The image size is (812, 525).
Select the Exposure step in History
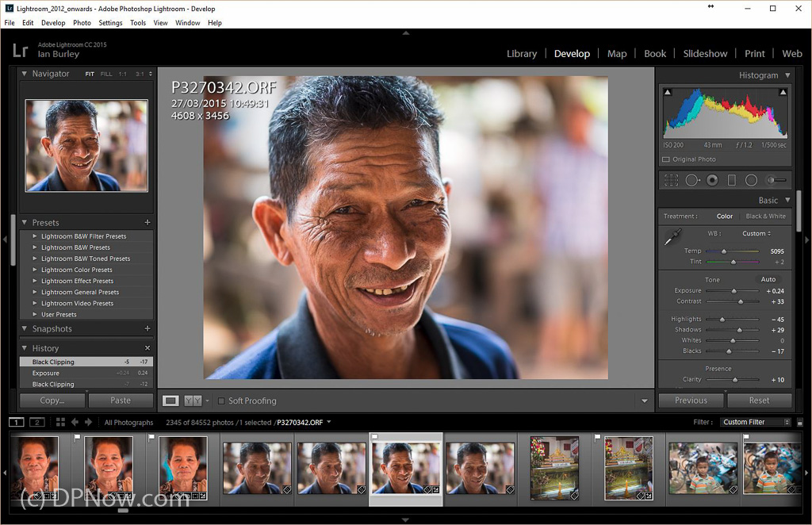(46, 373)
